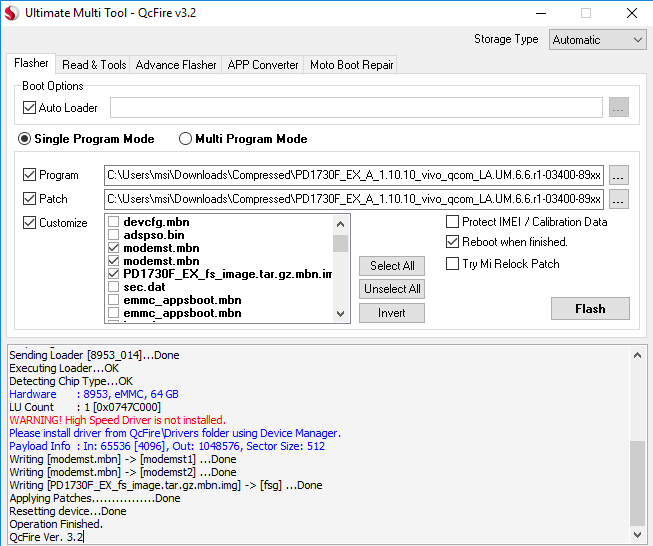Check adspso.bin in partition list
Viewport: 653px width, 546px height.
coord(113,235)
